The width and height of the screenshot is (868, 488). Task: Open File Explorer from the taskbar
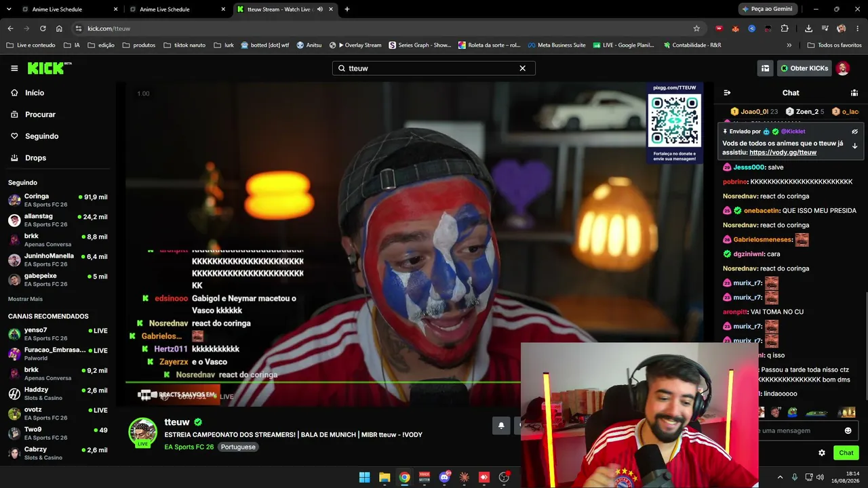384,477
